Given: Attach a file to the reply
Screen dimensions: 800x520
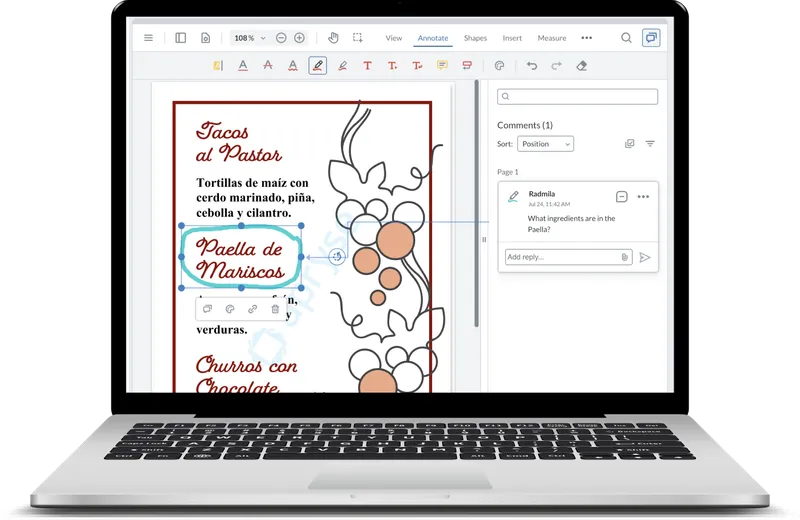Looking at the screenshot, I should coord(624,257).
